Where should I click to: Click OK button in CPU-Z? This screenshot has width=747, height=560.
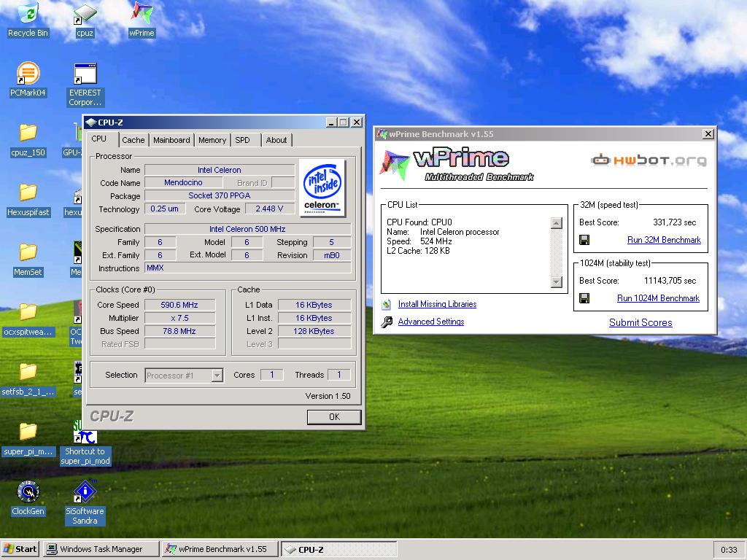334,417
